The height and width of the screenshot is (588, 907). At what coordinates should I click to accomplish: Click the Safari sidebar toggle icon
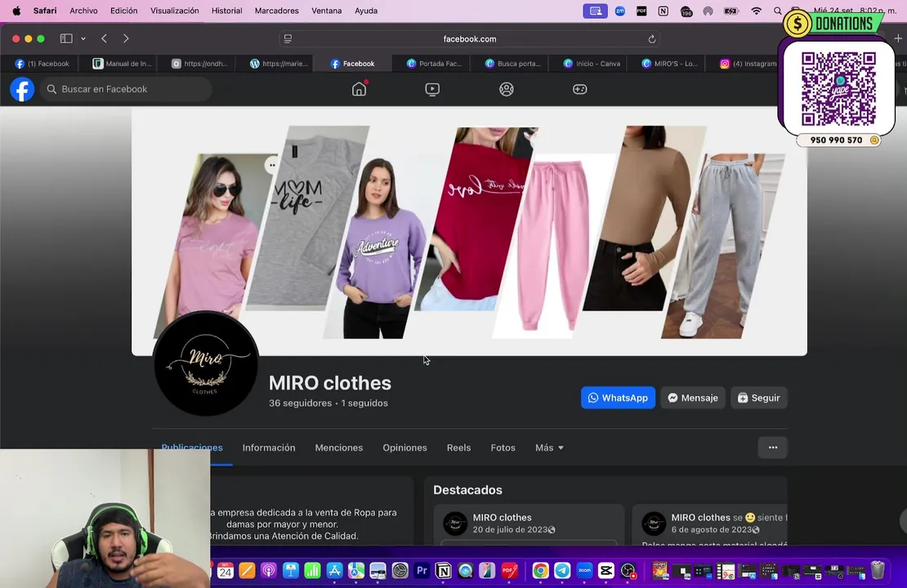point(66,38)
